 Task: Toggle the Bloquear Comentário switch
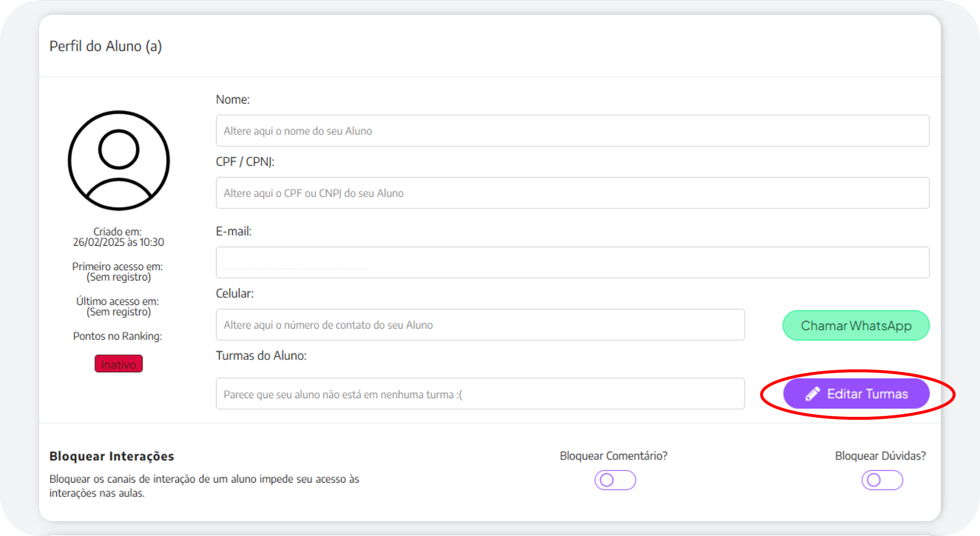coord(615,480)
